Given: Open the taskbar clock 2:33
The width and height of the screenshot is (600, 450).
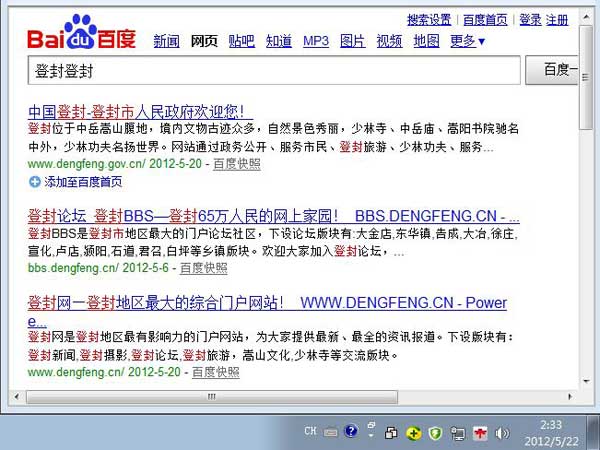Looking at the screenshot, I should [551, 433].
